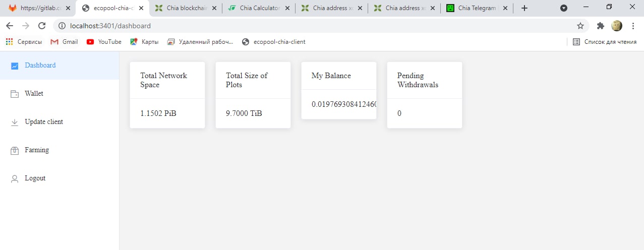Switch to the GitLab tab
The width and height of the screenshot is (644, 250).
38,8
